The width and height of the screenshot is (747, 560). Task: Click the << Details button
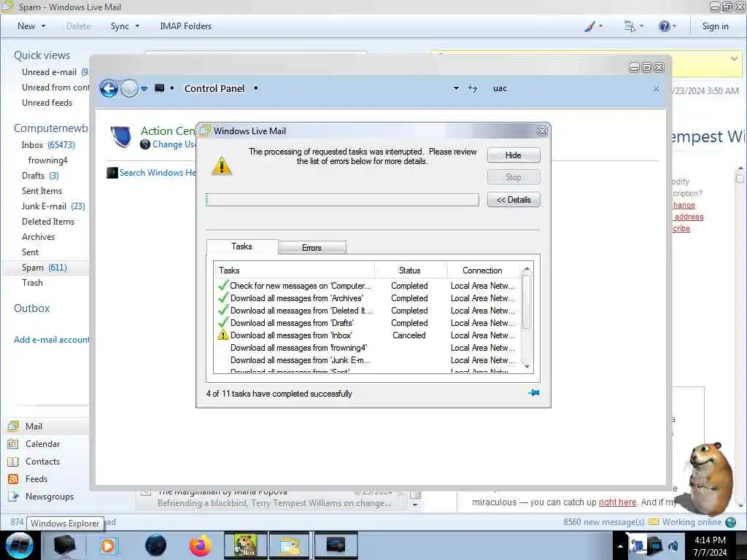513,200
